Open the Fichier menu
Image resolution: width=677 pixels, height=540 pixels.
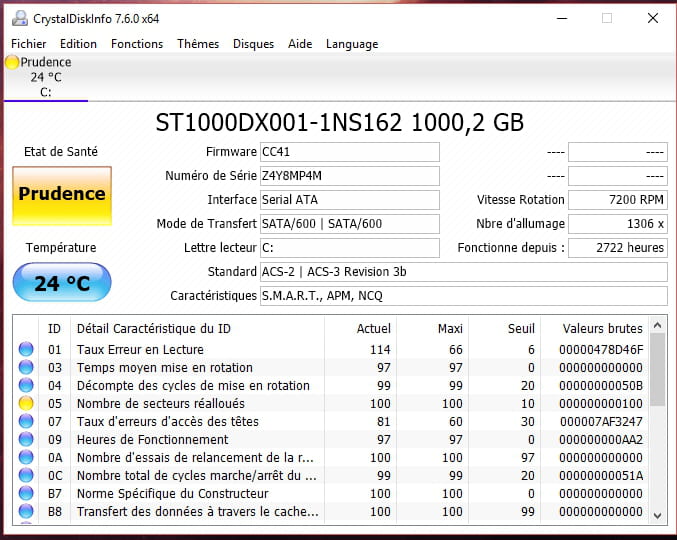click(28, 44)
